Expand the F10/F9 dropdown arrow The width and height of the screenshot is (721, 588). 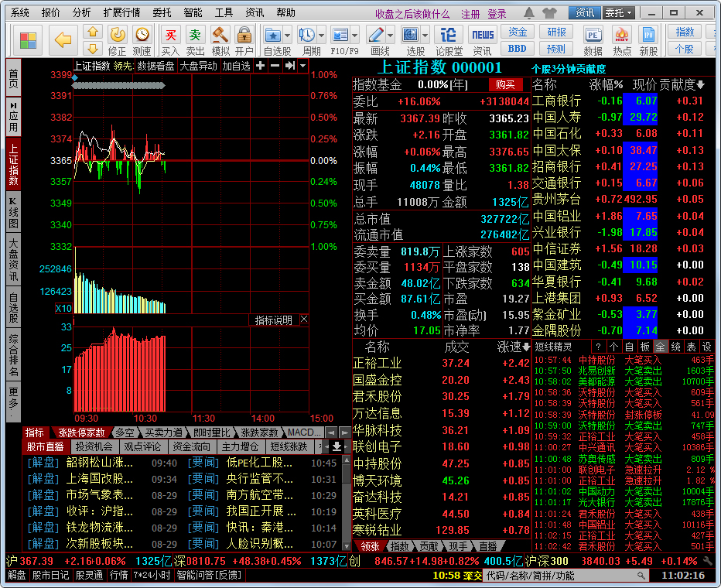click(x=355, y=35)
